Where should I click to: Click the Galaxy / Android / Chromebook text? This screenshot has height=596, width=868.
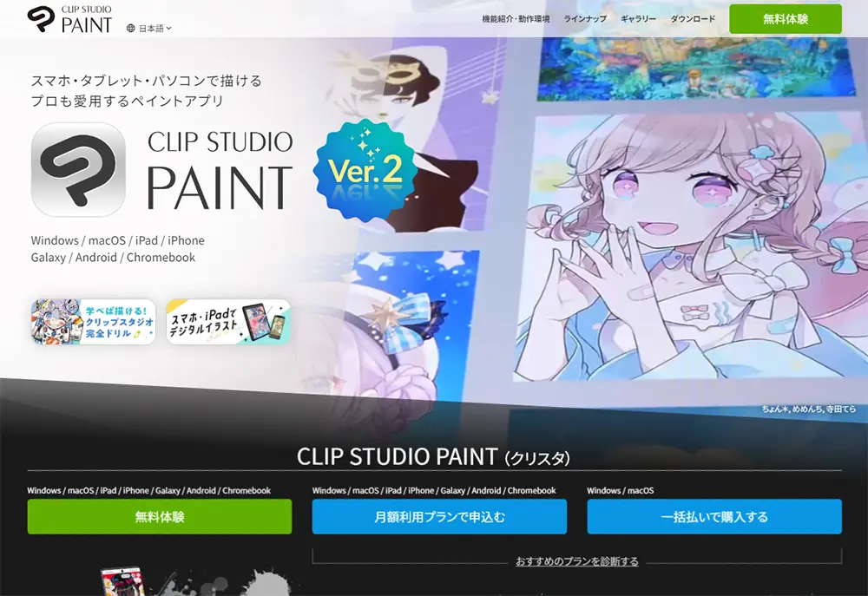pos(113,258)
